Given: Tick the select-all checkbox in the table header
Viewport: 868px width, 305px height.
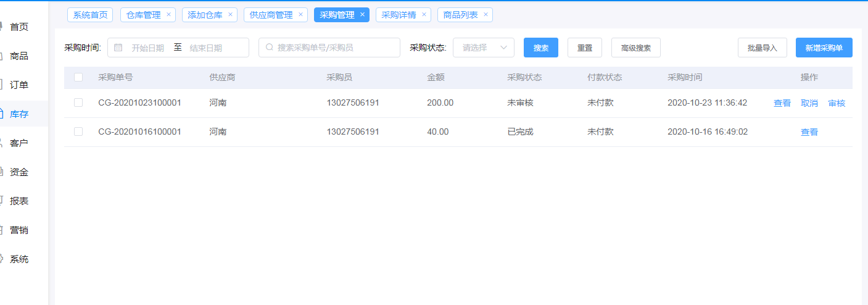Looking at the screenshot, I should 78,77.
